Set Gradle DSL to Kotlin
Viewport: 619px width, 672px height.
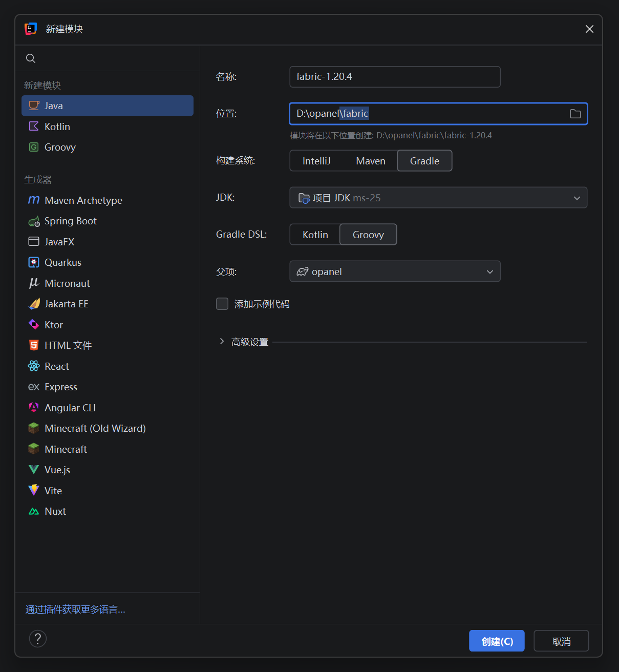[315, 235]
